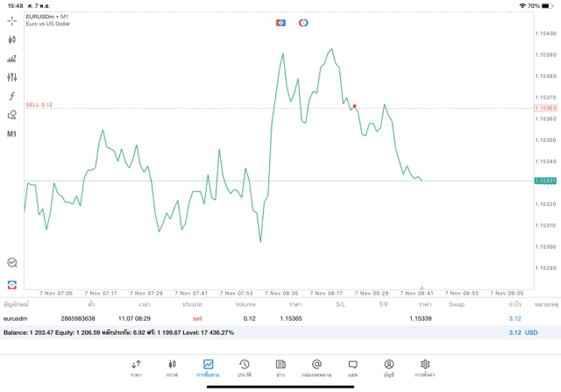561x392 pixels.
Task: Switch to the quotes (ราคา) tab
Action: pos(136,367)
